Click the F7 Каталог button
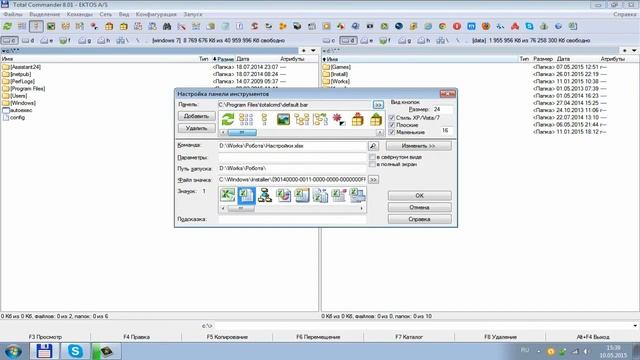The image size is (640, 360). (409, 337)
